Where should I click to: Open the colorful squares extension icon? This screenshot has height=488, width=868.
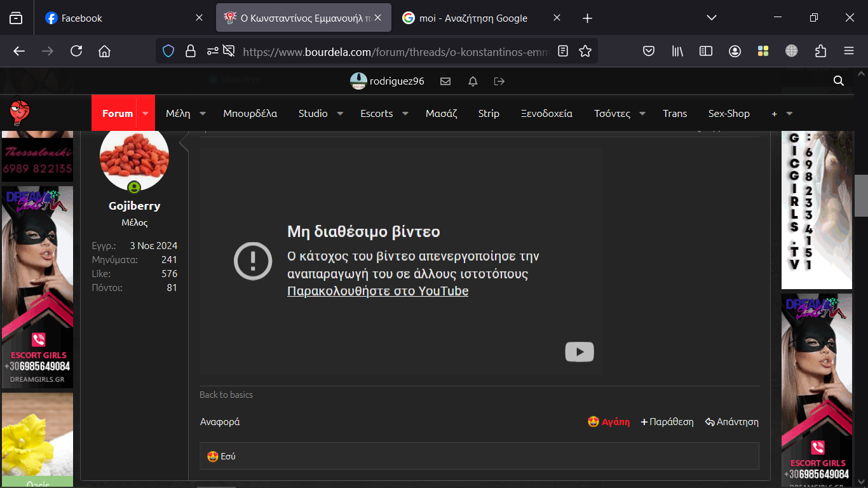(763, 51)
